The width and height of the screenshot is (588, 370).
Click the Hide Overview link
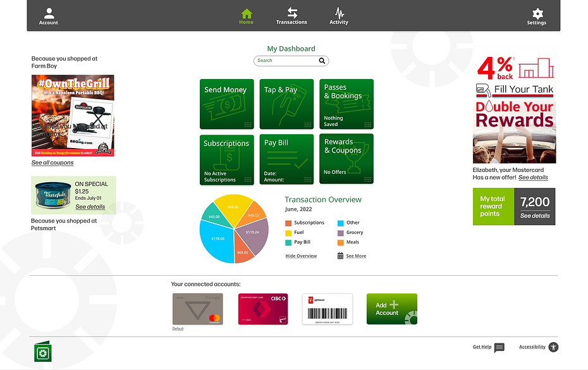(301, 256)
